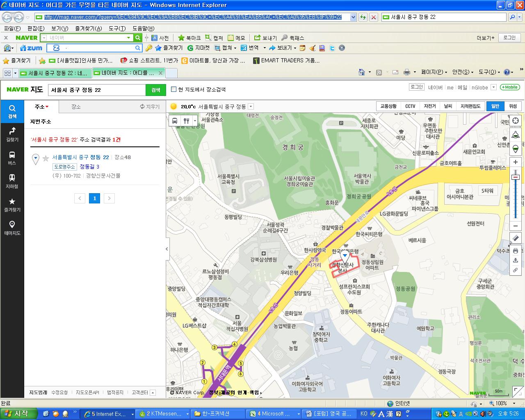525x420 pixels.
Task: Click the IE home icon in command bar
Action: pyautogui.click(x=362, y=72)
